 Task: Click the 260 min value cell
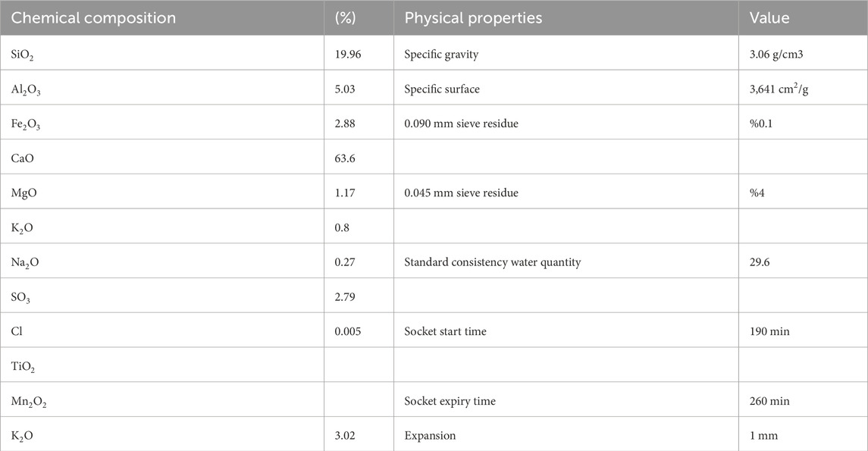pos(769,401)
